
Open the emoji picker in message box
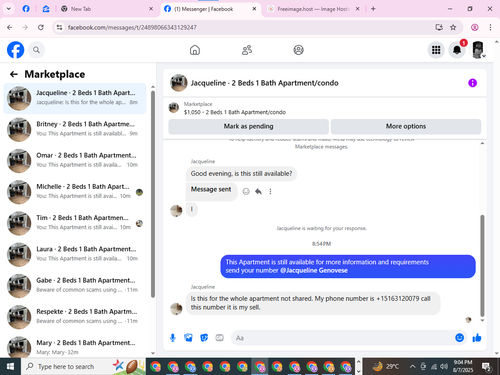(459, 338)
